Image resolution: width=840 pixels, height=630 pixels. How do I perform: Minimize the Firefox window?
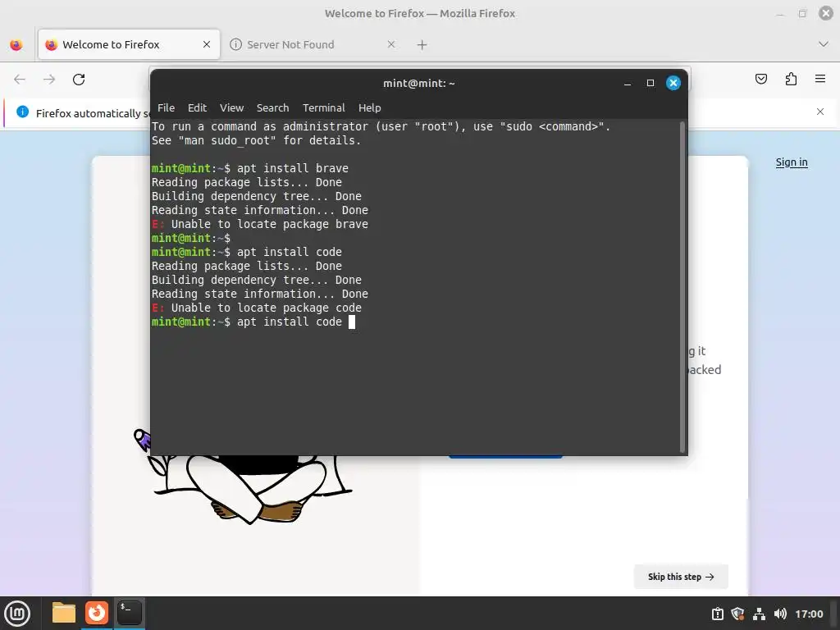tap(780, 13)
